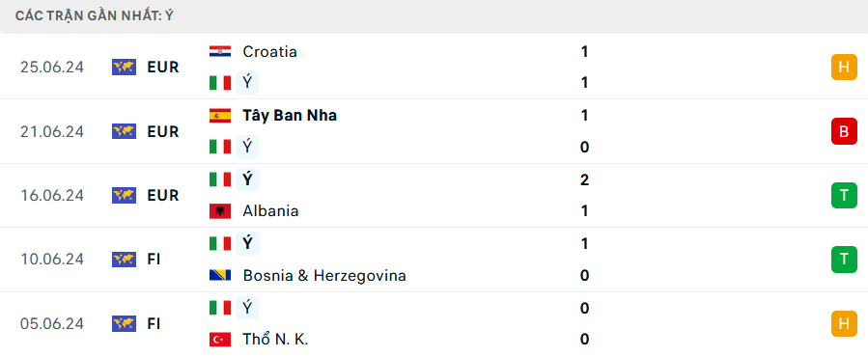
Task: Click the red B result badge
Action: pyautogui.click(x=844, y=131)
